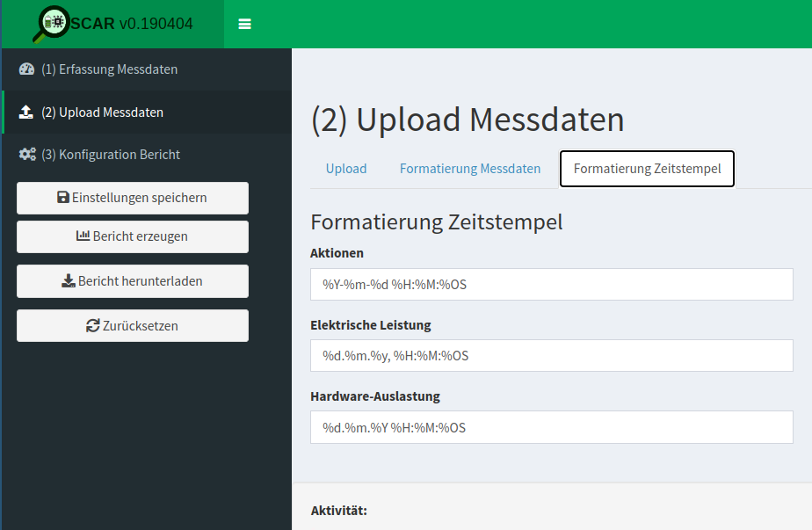Open (3) Konfiguration Bericht sidebar item
Image resolution: width=812 pixels, height=530 pixels.
(147, 155)
